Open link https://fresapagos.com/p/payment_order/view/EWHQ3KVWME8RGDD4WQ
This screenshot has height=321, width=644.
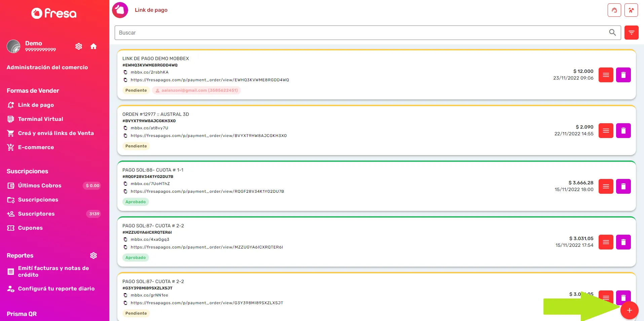coord(210,80)
